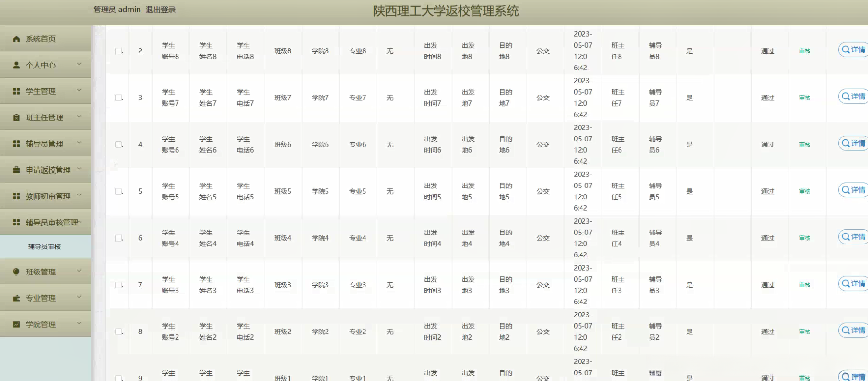Open 详情 for the 学生账号4 row
Screen dimensions: 868x381
pos(853,237)
